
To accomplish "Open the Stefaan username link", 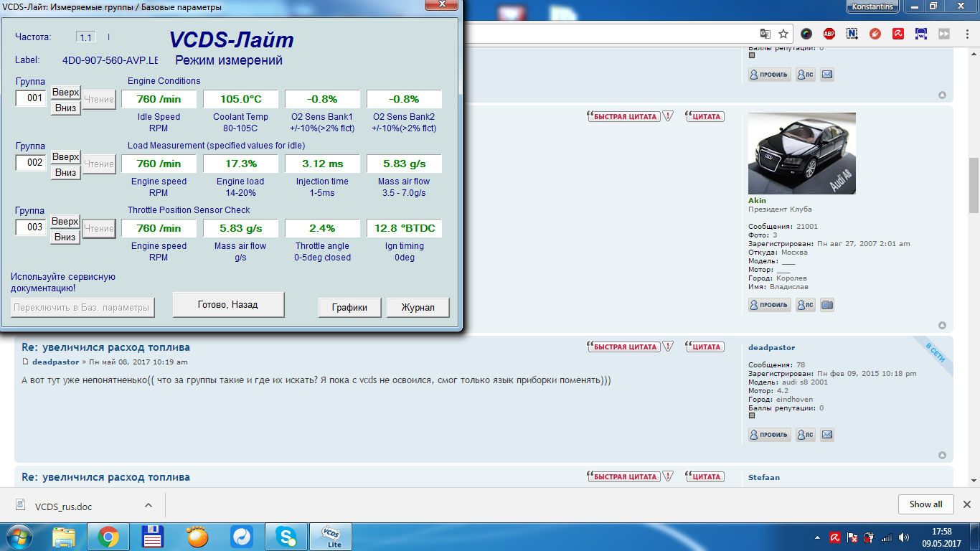I will click(x=764, y=477).
